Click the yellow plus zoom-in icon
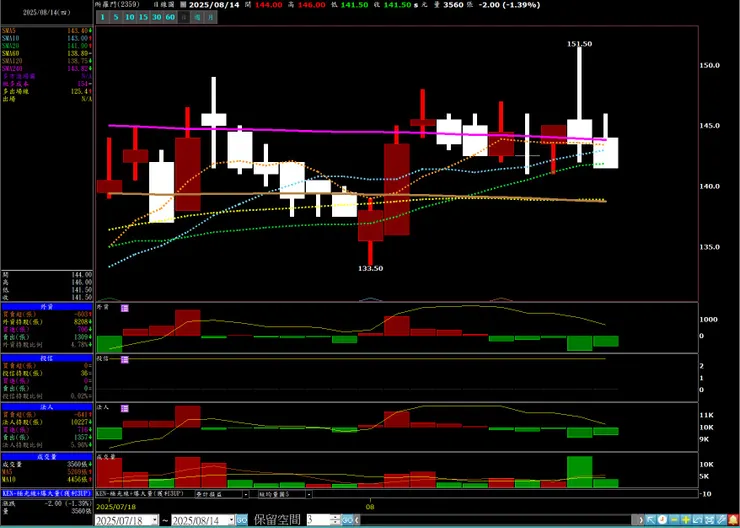 click(686, 520)
